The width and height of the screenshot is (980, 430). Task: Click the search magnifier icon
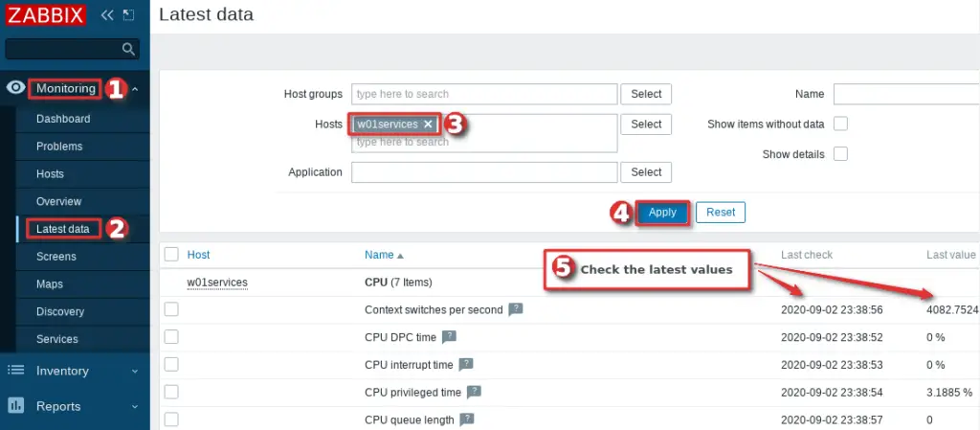point(128,49)
